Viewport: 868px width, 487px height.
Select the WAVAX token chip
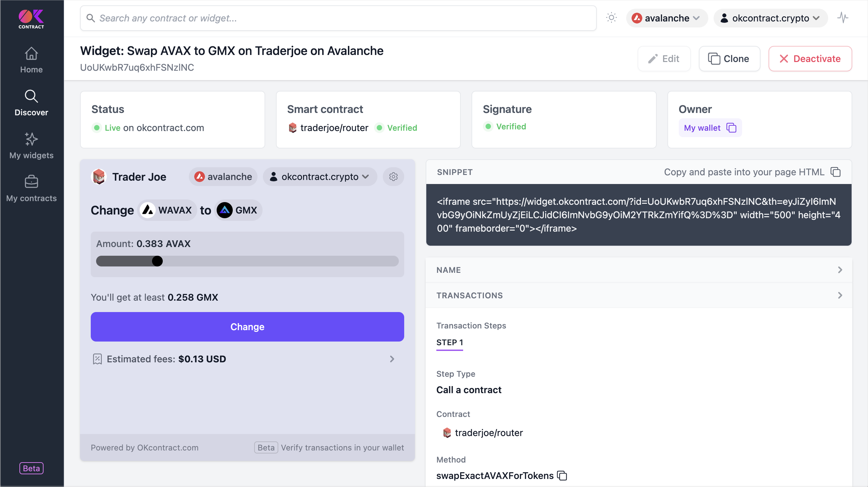[x=166, y=210]
